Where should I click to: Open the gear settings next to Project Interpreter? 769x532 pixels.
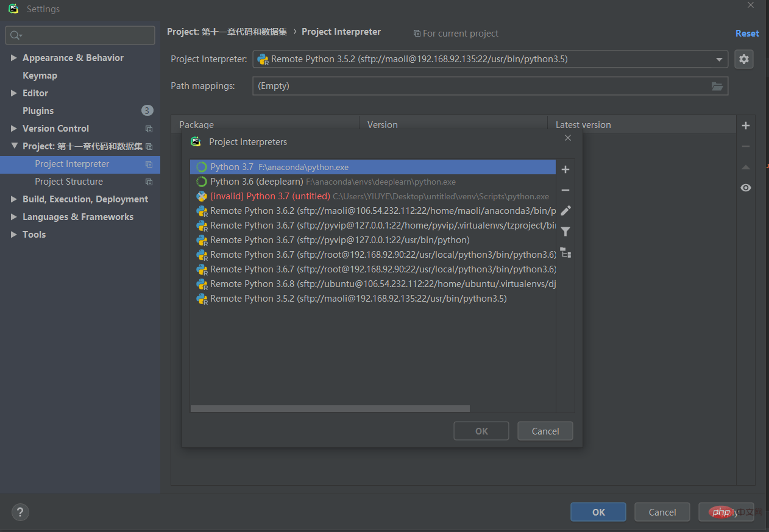click(x=744, y=59)
